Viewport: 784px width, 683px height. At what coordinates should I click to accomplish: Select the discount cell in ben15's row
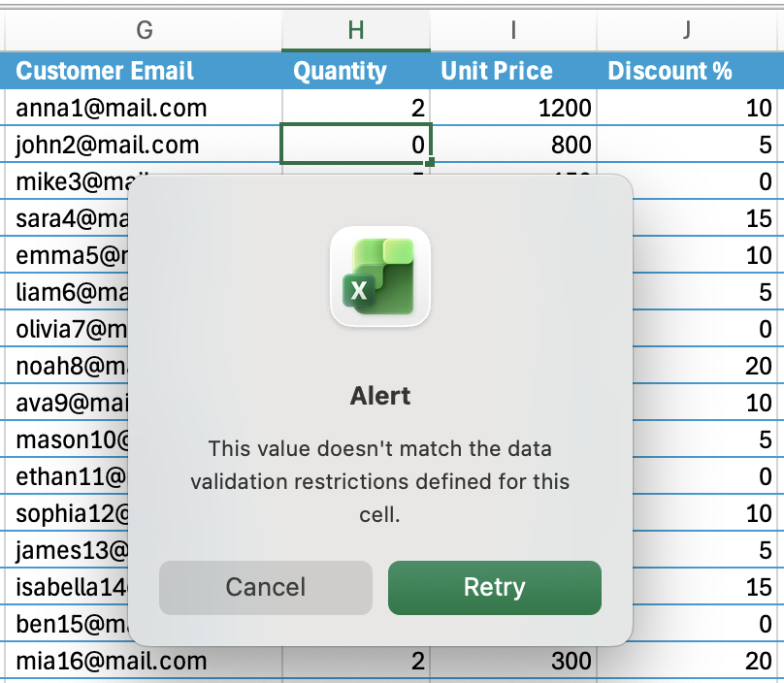pos(705,624)
